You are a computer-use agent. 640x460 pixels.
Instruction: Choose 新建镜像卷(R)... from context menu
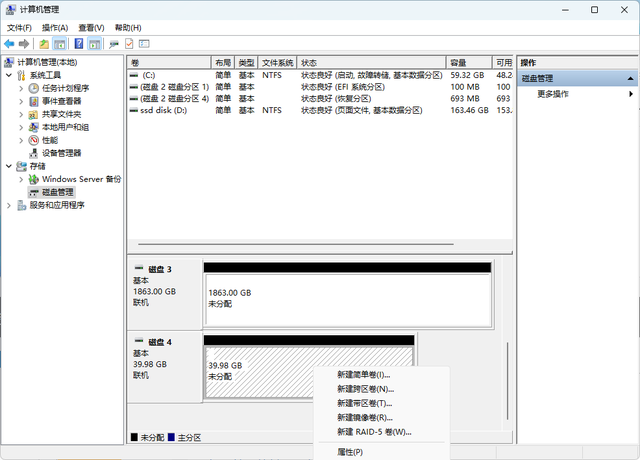[x=382, y=418]
